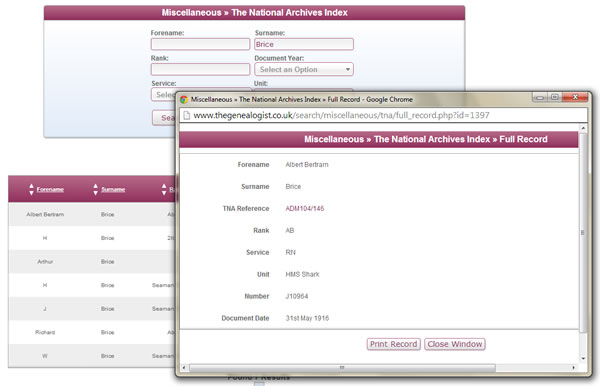Click the Chrome icon in popup title bar

tap(184, 99)
